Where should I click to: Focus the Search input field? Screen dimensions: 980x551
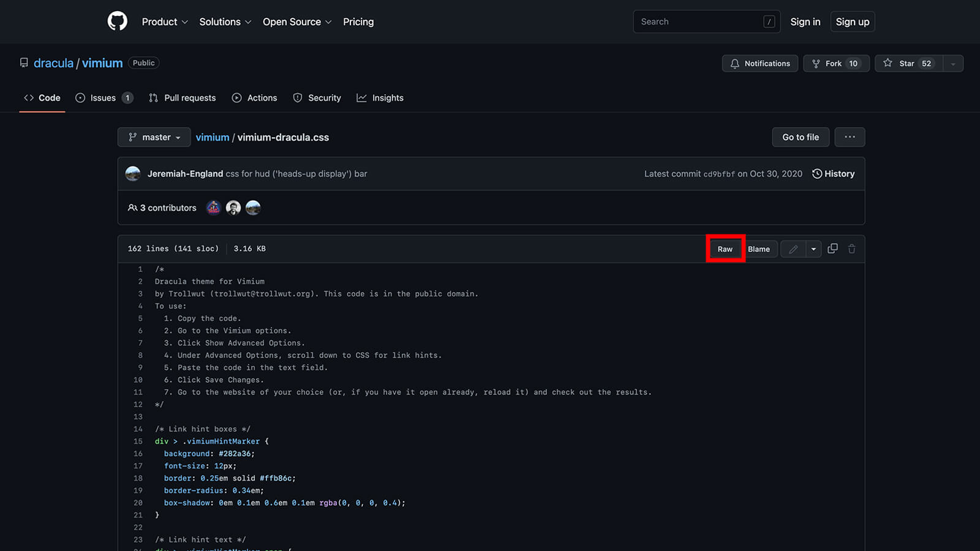point(706,21)
